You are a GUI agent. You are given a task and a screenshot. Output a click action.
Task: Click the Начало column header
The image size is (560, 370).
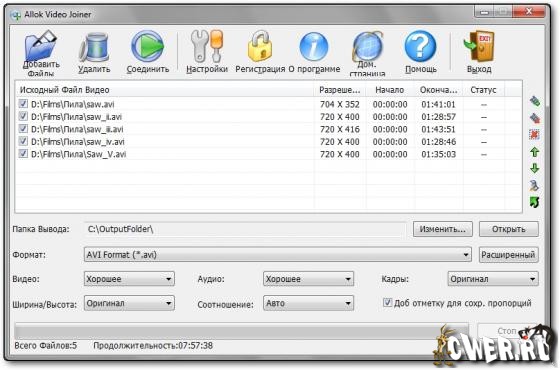390,90
